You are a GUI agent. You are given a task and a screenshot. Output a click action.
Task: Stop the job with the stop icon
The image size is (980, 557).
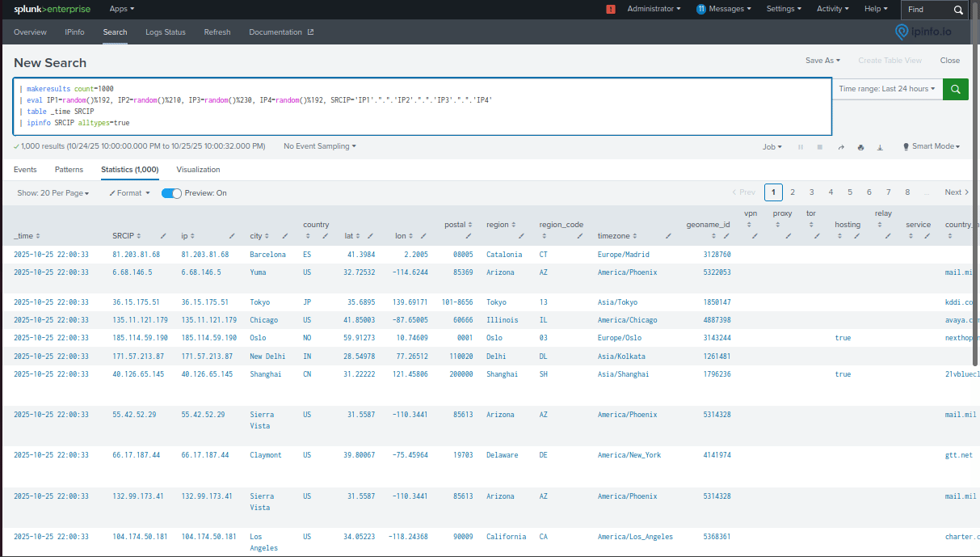(x=820, y=147)
